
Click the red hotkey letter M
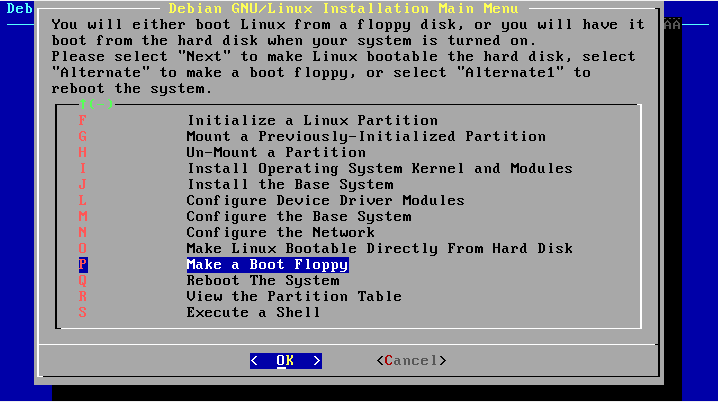coord(82,217)
